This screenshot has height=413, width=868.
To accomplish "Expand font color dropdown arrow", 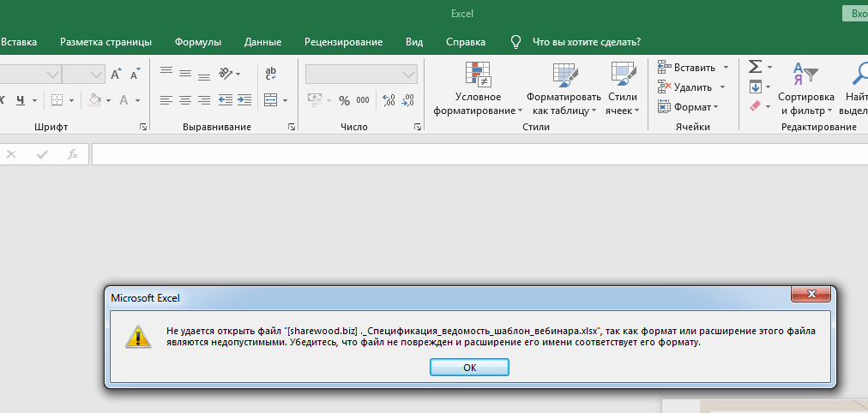I will [x=137, y=100].
